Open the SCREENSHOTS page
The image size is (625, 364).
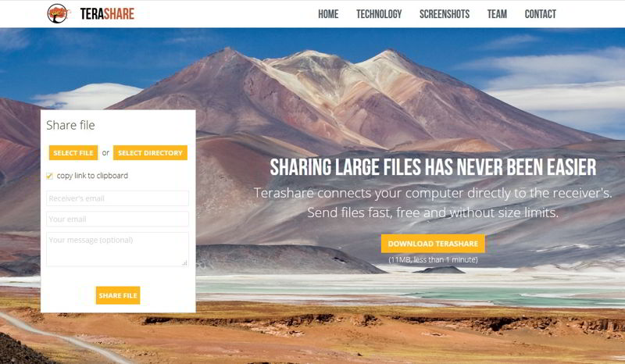coord(445,14)
